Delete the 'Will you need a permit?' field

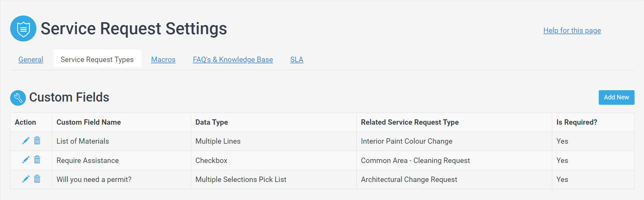click(37, 179)
